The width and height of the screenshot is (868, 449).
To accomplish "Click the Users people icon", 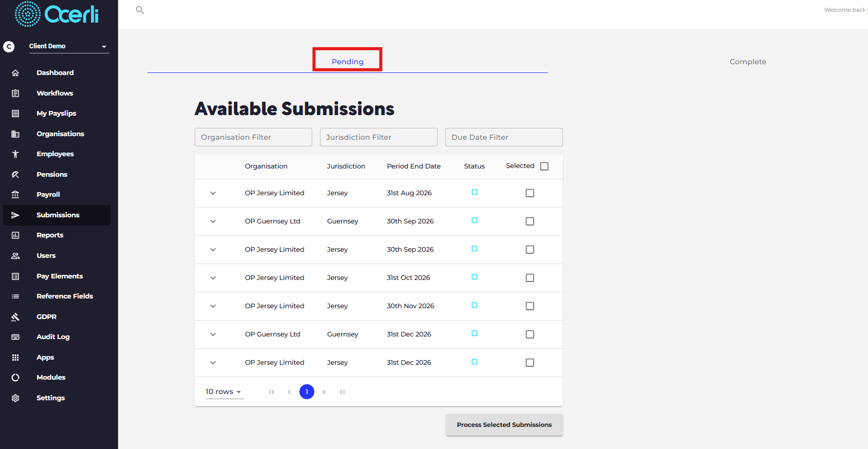I will tap(15, 256).
